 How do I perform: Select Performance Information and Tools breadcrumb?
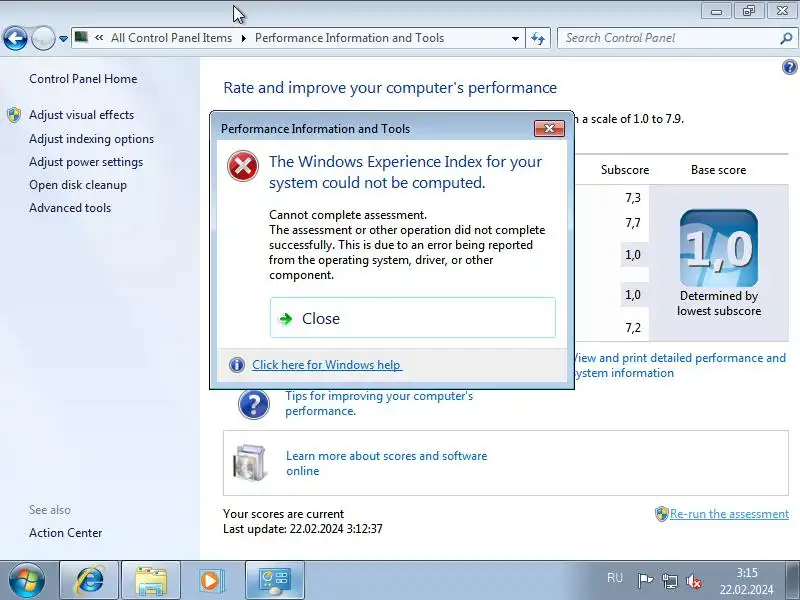coord(349,38)
